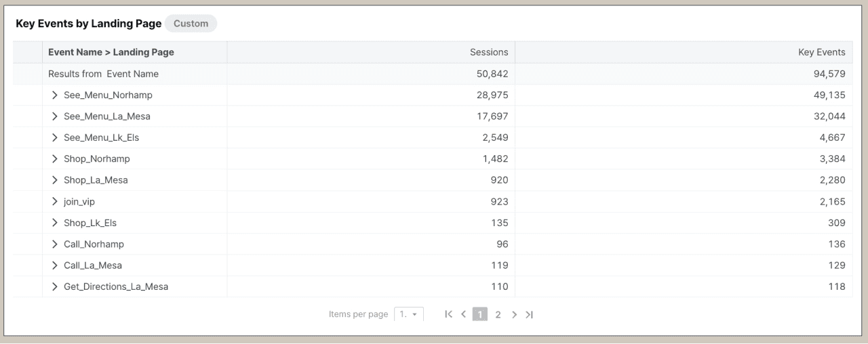Select page 1 in pagination

(480, 314)
